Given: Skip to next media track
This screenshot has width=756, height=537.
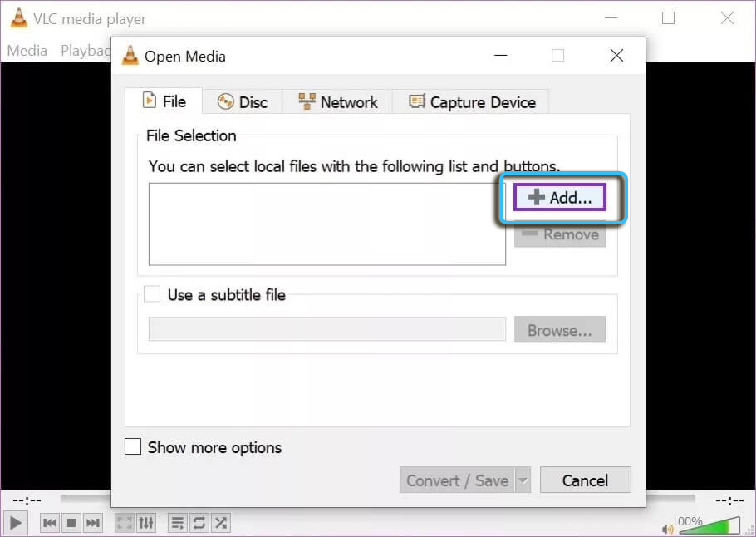Looking at the screenshot, I should click(x=93, y=523).
